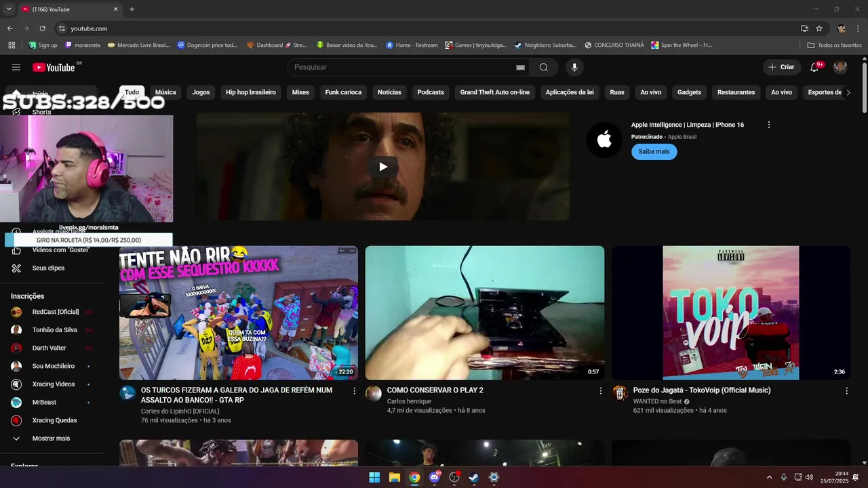Open Tonhão da Silva subscription

[52, 330]
